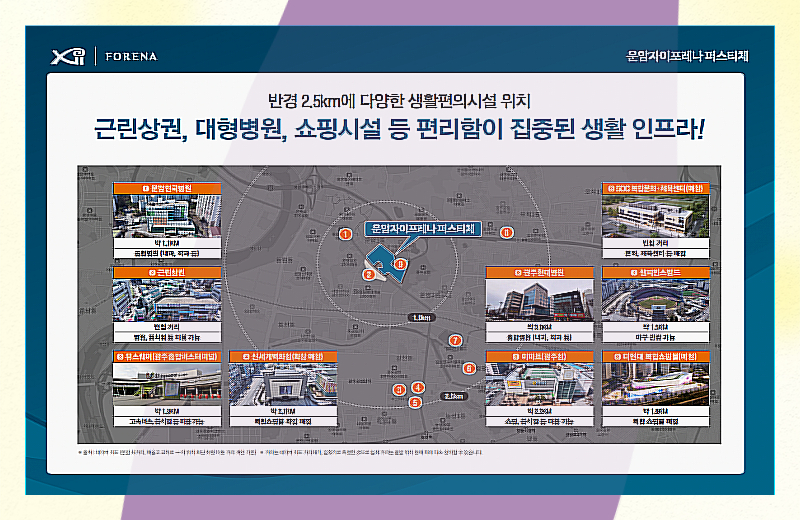Click the 운암자이포레나 퍼스티체 callout label on the map
The image size is (800, 520).
[423, 229]
